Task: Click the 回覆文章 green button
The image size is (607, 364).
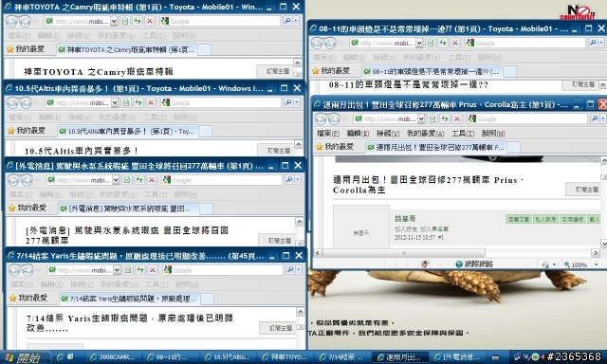Action: click(x=519, y=219)
